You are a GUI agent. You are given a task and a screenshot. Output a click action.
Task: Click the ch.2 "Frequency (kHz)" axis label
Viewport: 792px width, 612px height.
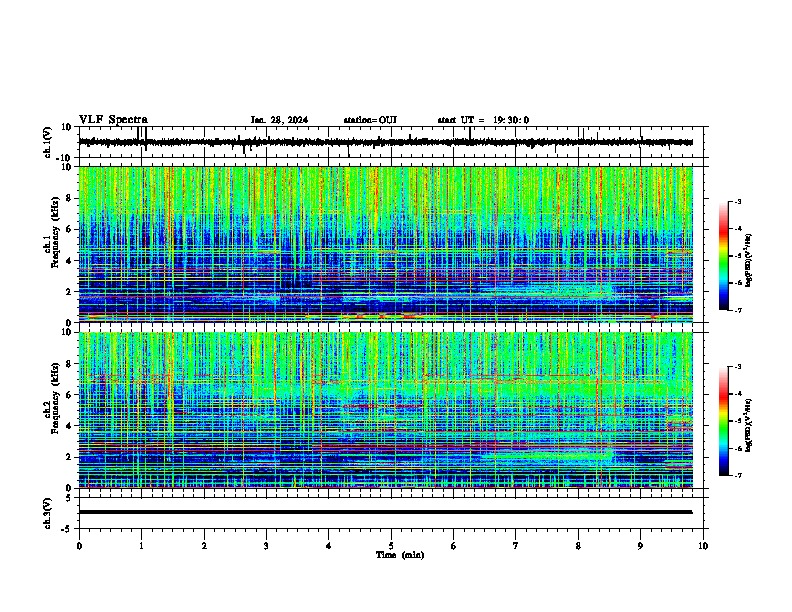pyautogui.click(x=55, y=398)
